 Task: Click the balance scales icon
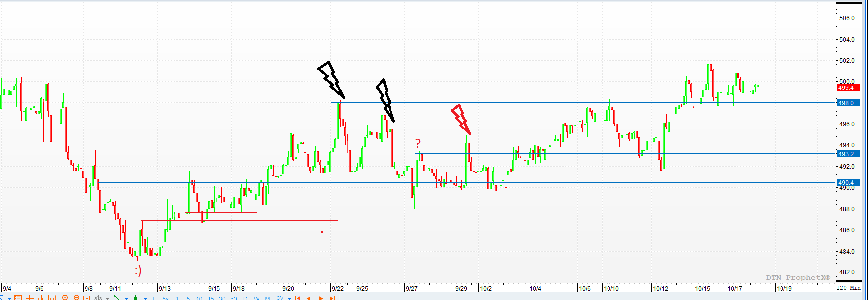[x=98, y=298]
